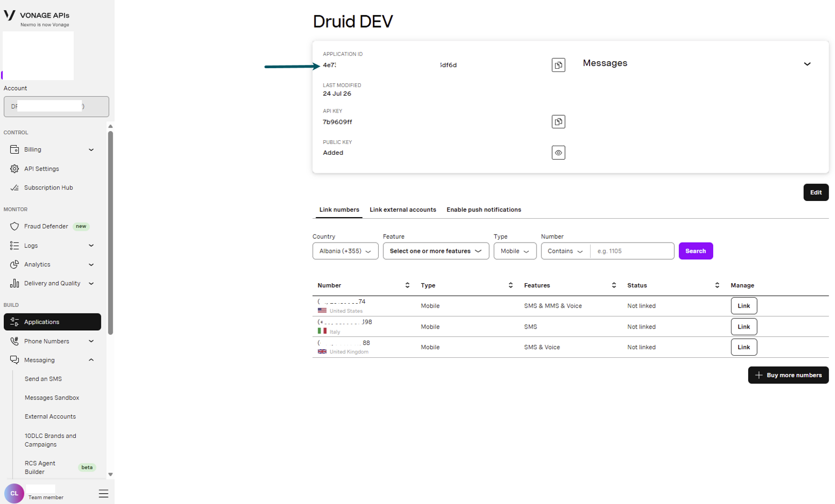The width and height of the screenshot is (835, 504).
Task: Click the Phone Numbers phone icon
Action: (x=15, y=342)
